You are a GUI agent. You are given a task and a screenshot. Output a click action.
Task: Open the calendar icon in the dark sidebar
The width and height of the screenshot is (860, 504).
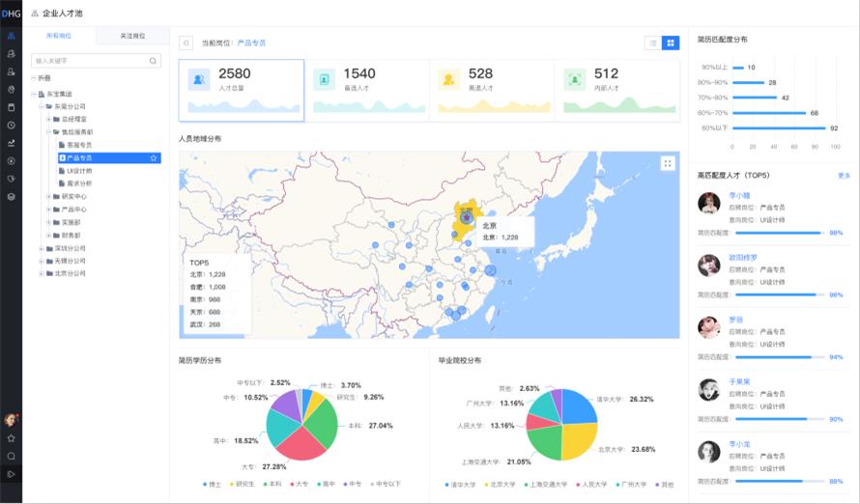pos(11,107)
